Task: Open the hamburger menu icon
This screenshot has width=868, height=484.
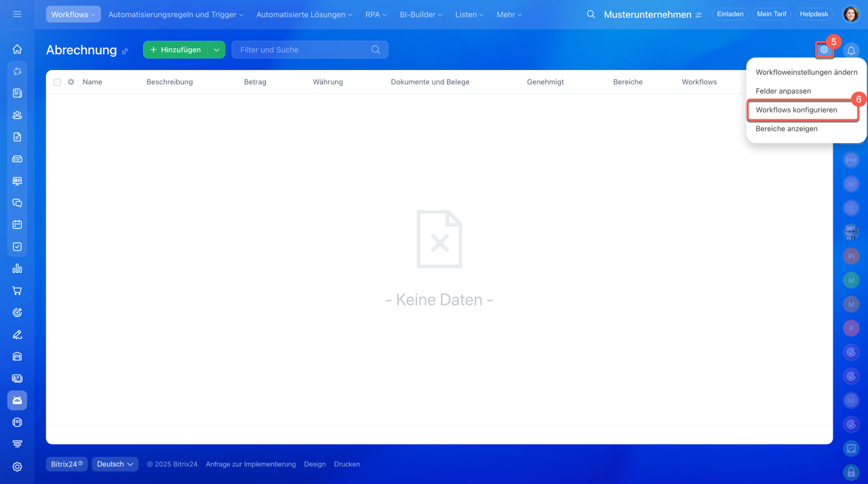Action: (17, 14)
